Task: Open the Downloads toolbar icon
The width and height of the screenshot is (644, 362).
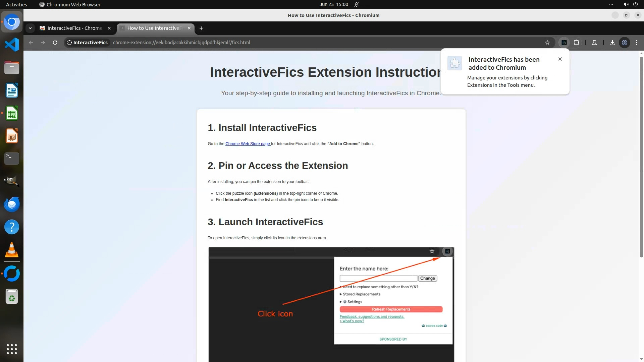Action: [x=612, y=43]
